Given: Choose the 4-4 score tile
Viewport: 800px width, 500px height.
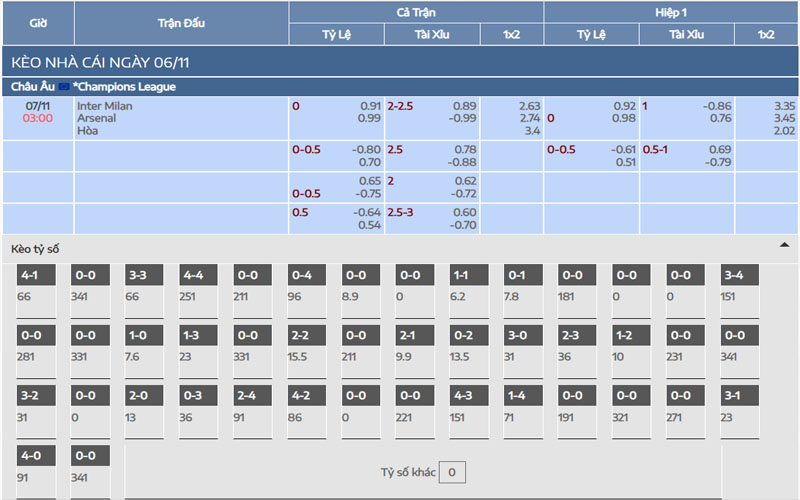Looking at the screenshot, I should pyautogui.click(x=193, y=275).
